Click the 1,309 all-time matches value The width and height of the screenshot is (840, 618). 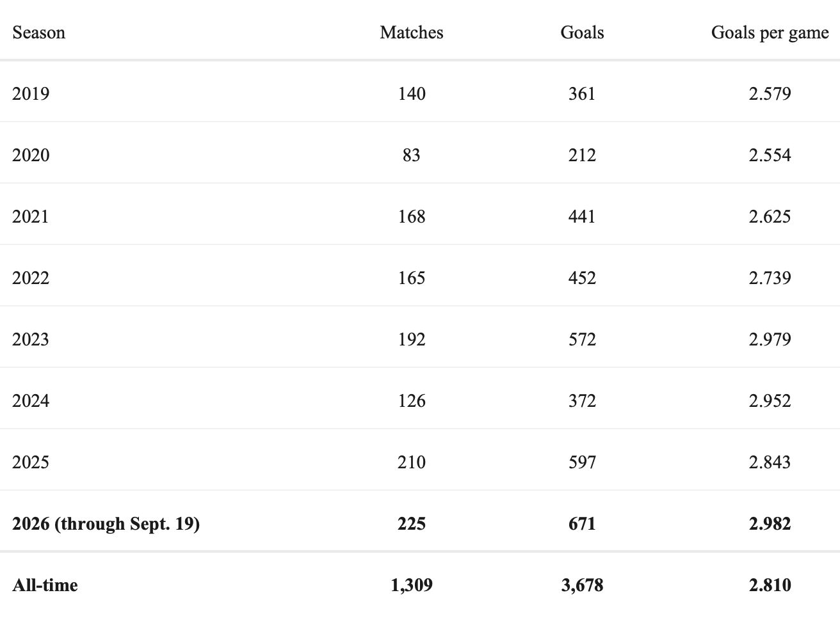click(411, 585)
